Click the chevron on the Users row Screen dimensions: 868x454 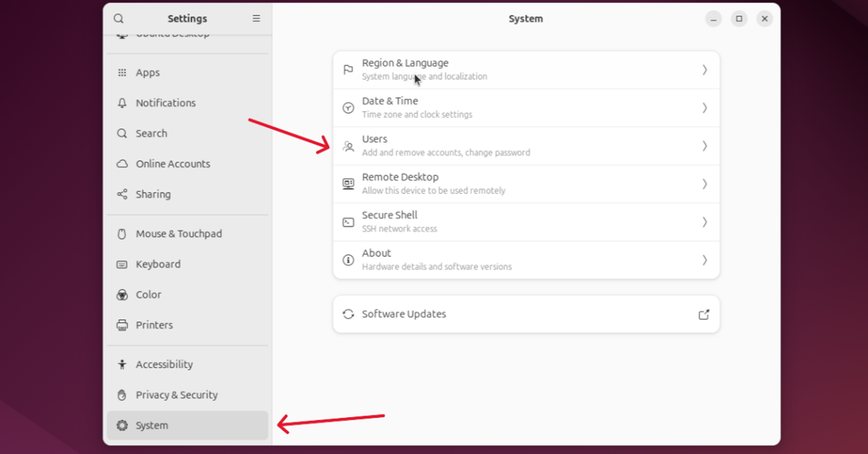click(704, 146)
